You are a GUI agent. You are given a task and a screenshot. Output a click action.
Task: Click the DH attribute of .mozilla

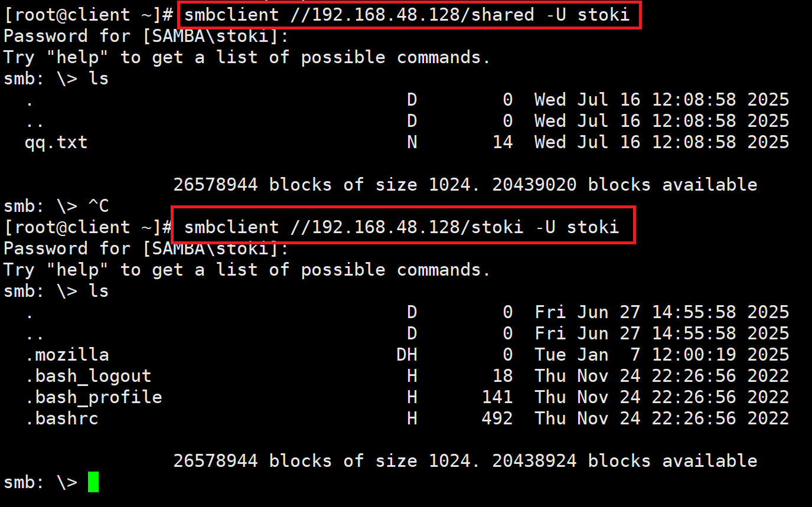[x=406, y=355]
